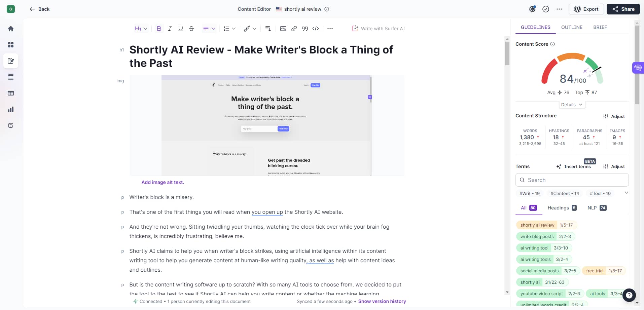
Task: Filter terms by #Tool - 10
Action: [x=600, y=193]
